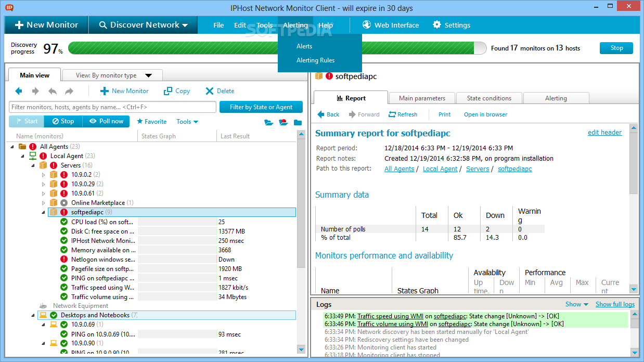Open the Discover Network dropdown
Viewport: 644px width, 362px height.
click(x=143, y=25)
